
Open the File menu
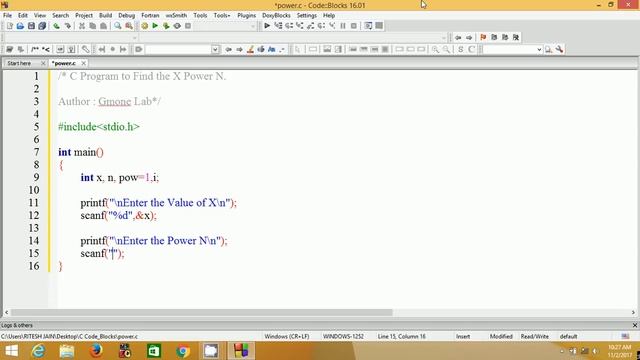click(7, 15)
